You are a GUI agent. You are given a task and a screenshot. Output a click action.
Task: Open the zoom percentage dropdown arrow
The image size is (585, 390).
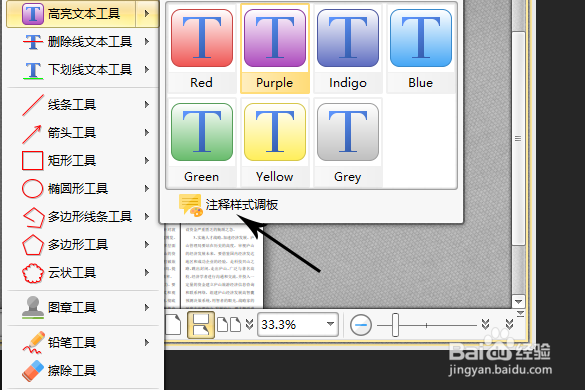click(x=331, y=324)
